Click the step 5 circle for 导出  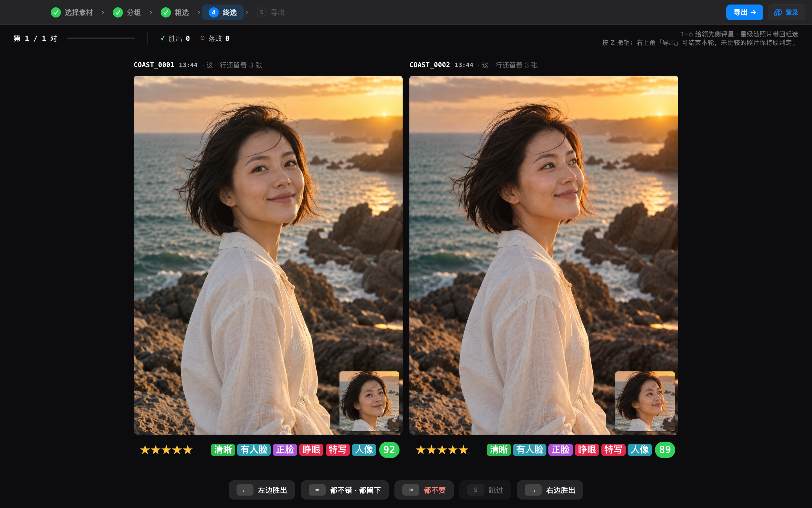coord(261,12)
